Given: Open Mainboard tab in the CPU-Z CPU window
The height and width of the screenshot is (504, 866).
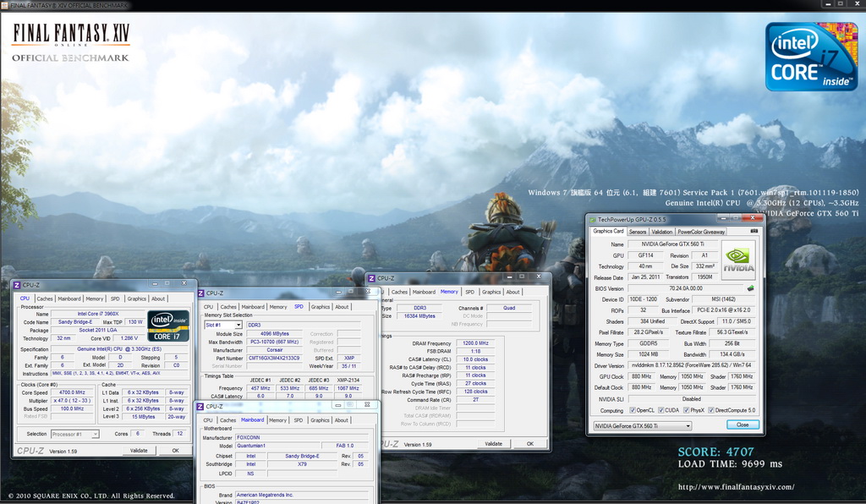Looking at the screenshot, I should coord(69,299).
